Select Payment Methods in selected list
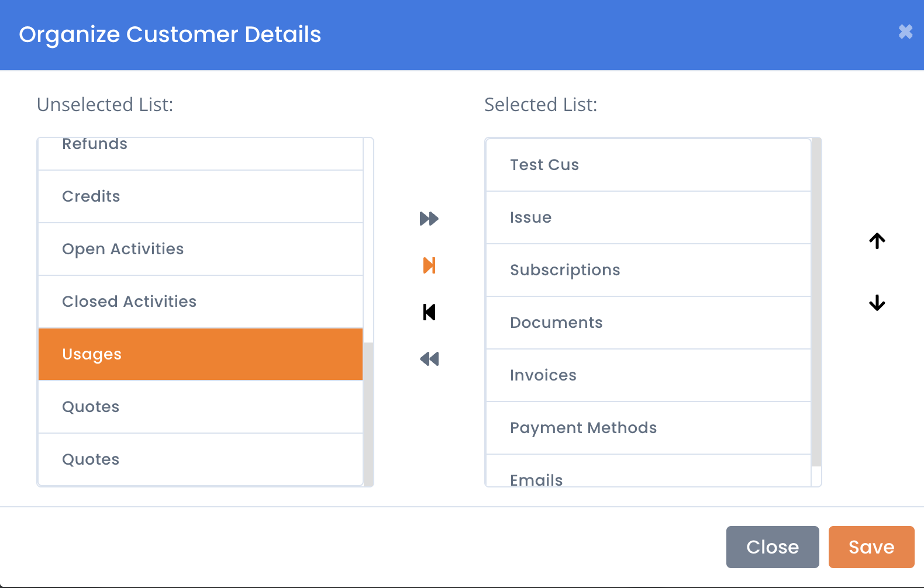The image size is (924, 588). [x=649, y=428]
